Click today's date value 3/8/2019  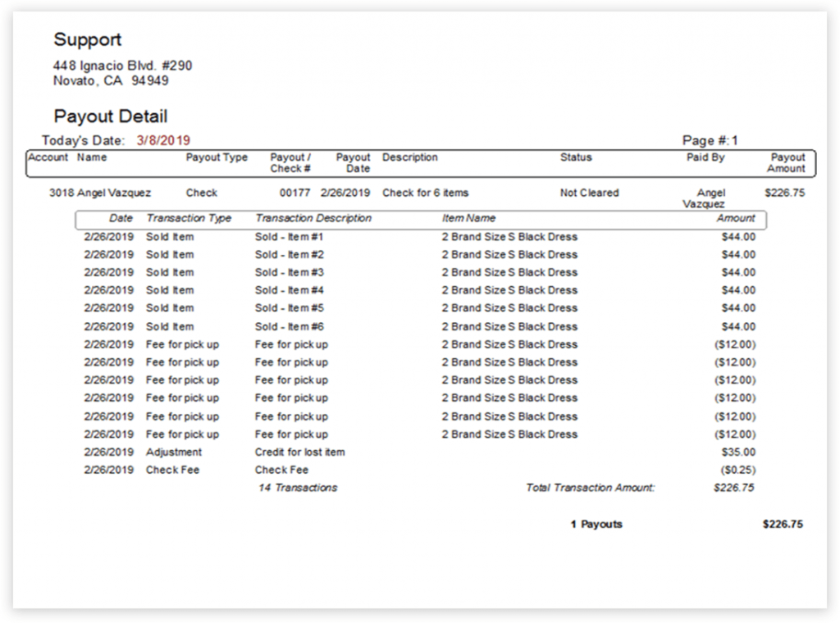(x=163, y=140)
